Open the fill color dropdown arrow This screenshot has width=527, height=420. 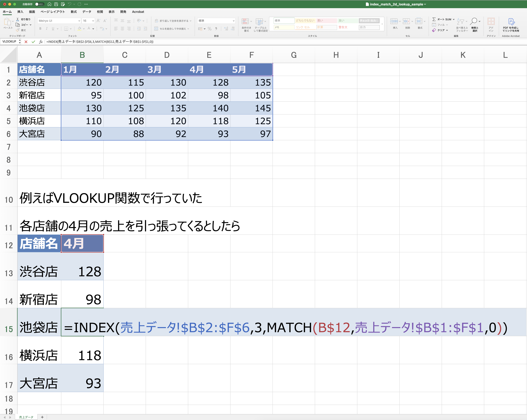click(84, 29)
